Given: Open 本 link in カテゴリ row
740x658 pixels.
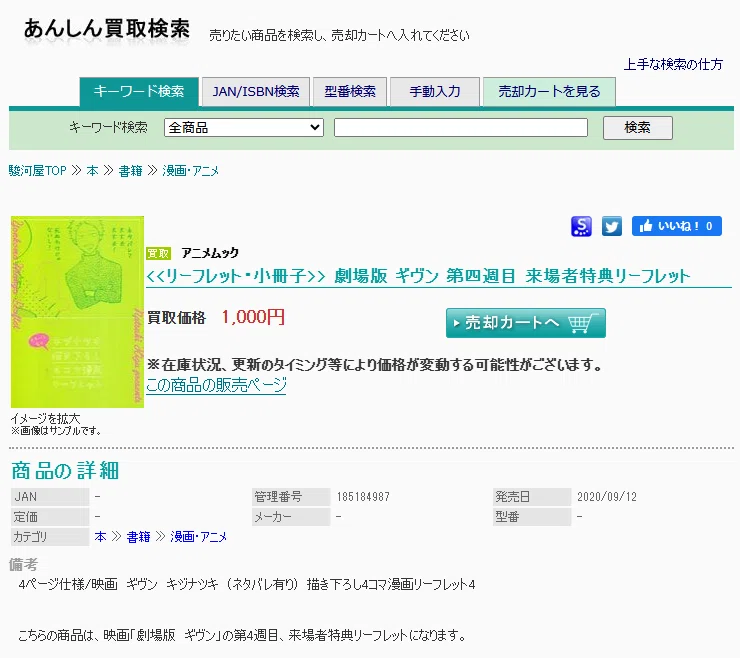Looking at the screenshot, I should point(100,537).
